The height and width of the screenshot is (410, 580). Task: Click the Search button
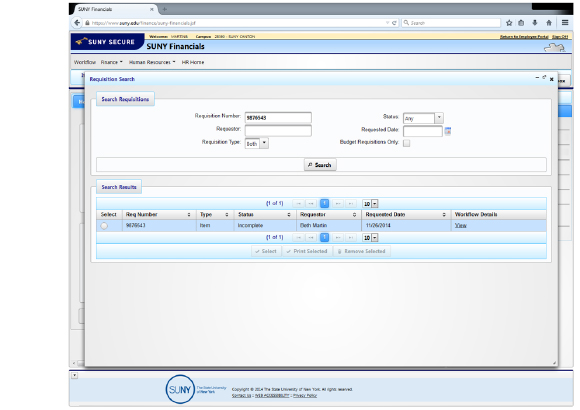pos(320,165)
